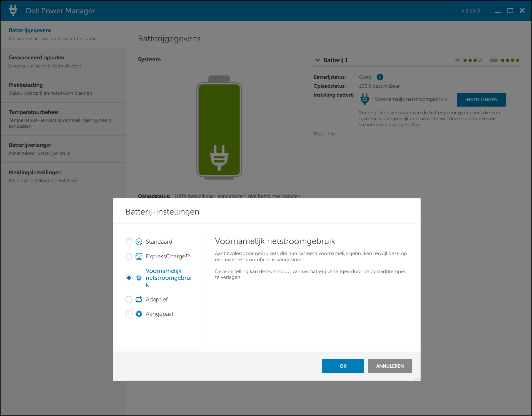Click the version number v 3.15.0
This screenshot has width=532, height=416.
point(471,11)
